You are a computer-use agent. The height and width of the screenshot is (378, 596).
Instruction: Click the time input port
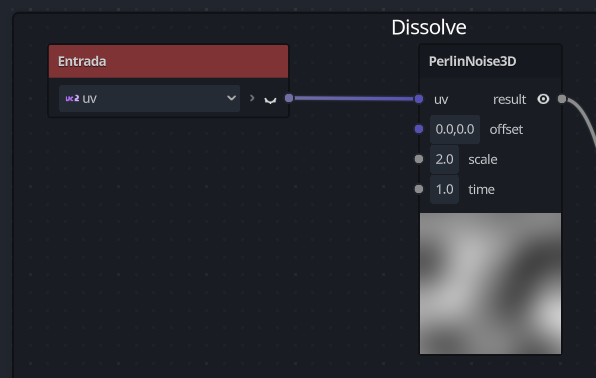(419, 189)
